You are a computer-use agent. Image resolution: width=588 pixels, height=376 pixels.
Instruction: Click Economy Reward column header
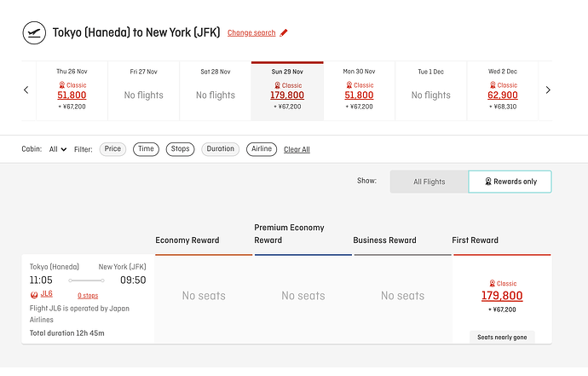pyautogui.click(x=187, y=240)
